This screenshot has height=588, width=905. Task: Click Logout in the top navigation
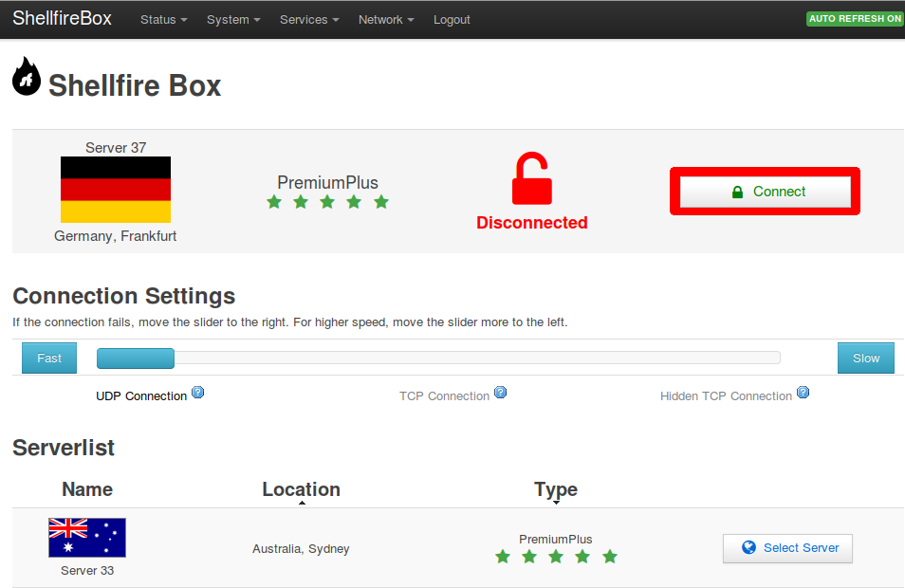[452, 20]
